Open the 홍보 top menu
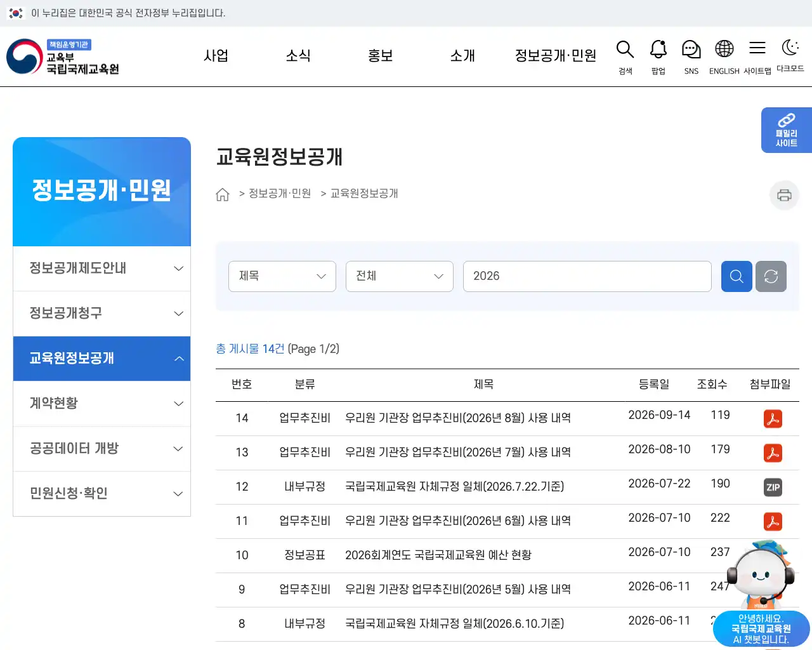 (x=381, y=56)
